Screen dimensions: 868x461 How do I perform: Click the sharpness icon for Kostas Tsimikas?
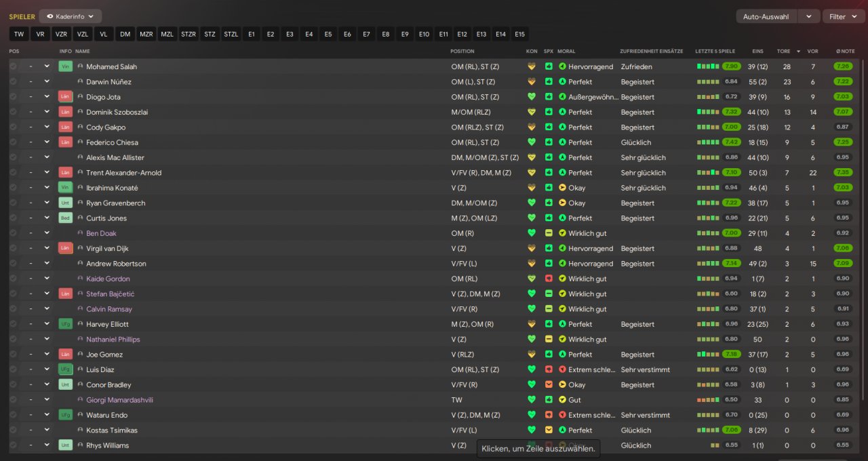pyautogui.click(x=549, y=430)
